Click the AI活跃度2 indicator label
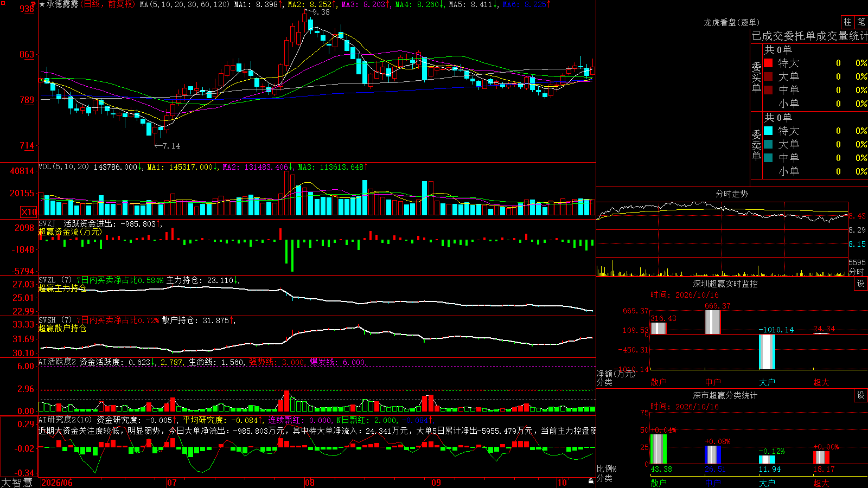The height and width of the screenshot is (488, 868). (58, 362)
